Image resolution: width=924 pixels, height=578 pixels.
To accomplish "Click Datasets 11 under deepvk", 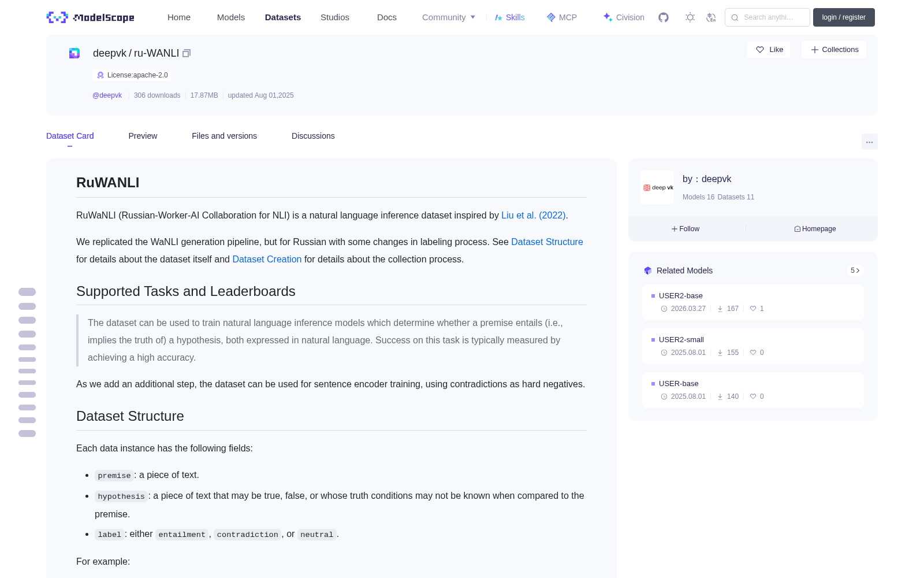I will tap(736, 197).
